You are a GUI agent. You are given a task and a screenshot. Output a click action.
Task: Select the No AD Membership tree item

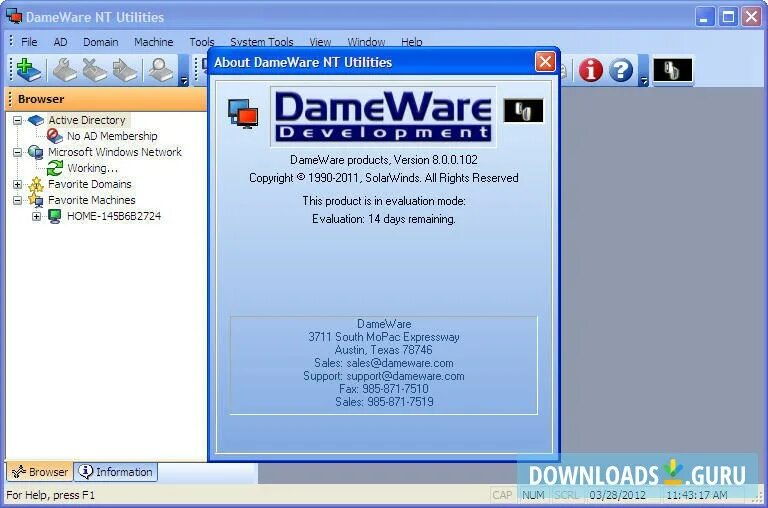coord(112,136)
